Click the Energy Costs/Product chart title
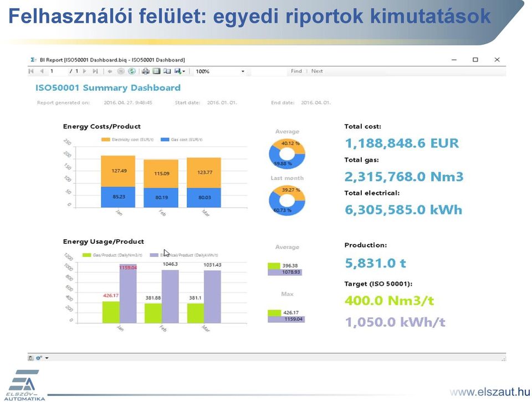The width and height of the screenshot is (532, 402). coord(102,126)
